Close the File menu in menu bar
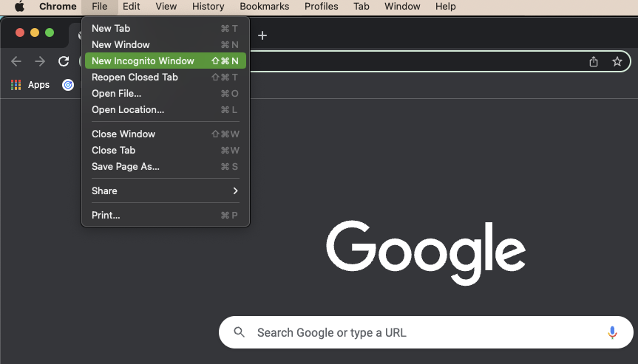 pyautogui.click(x=99, y=7)
